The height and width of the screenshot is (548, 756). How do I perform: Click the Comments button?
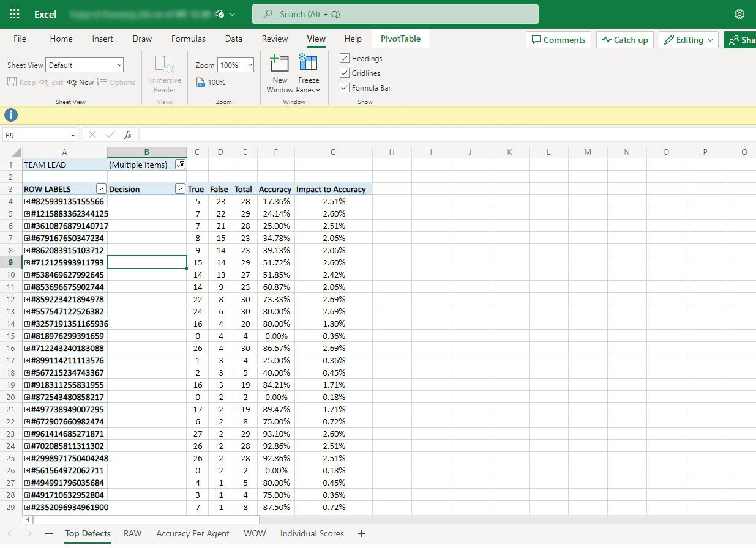click(x=558, y=40)
